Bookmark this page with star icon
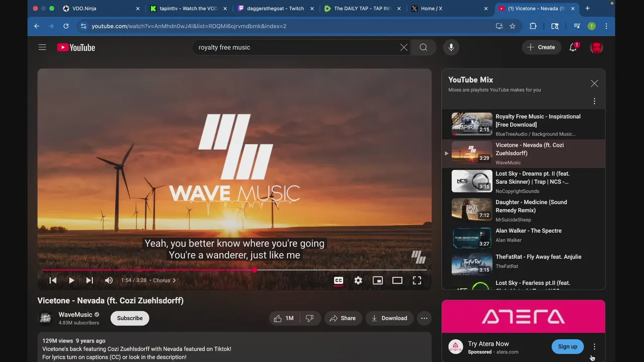Viewport: 644px width, 362px height. (512, 26)
